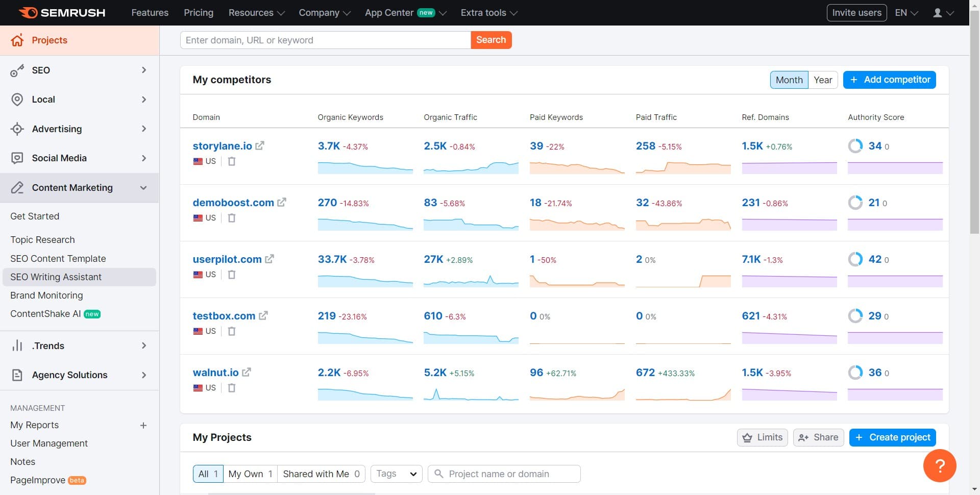
Task: Click plus icon next to My Reports
Action: (143, 425)
